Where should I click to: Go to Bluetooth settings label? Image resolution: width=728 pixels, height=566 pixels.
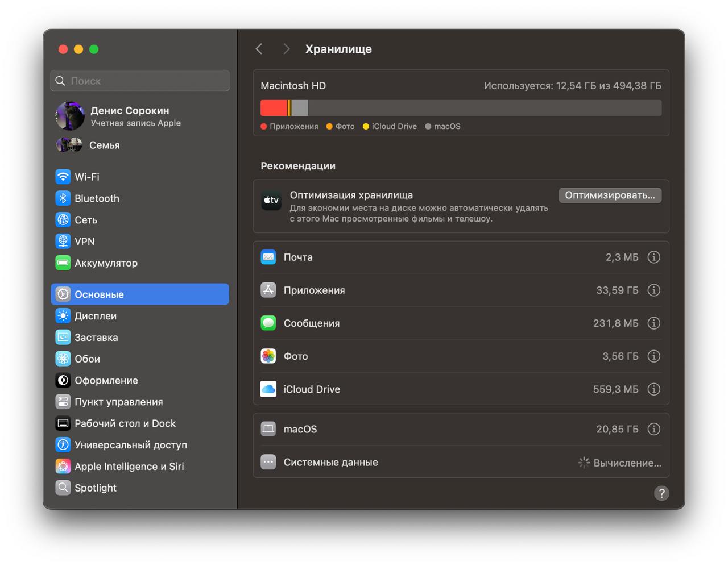coord(97,198)
